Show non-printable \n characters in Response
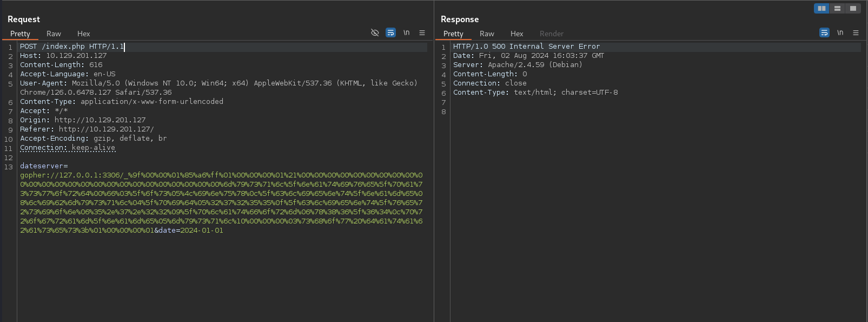This screenshot has height=322, width=868. (x=840, y=33)
